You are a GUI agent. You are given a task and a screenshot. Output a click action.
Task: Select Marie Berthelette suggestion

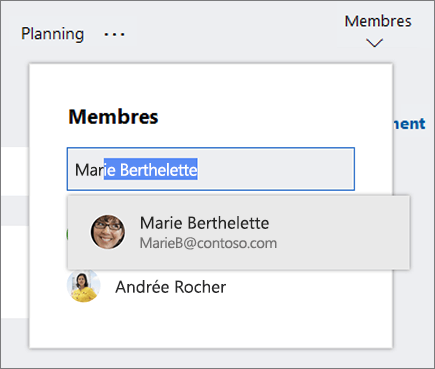pyautogui.click(x=238, y=232)
